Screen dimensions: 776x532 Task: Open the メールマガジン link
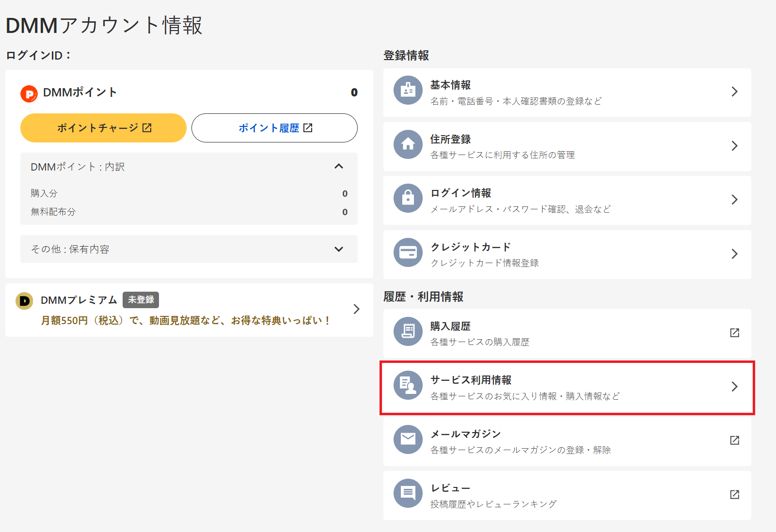tap(567, 441)
